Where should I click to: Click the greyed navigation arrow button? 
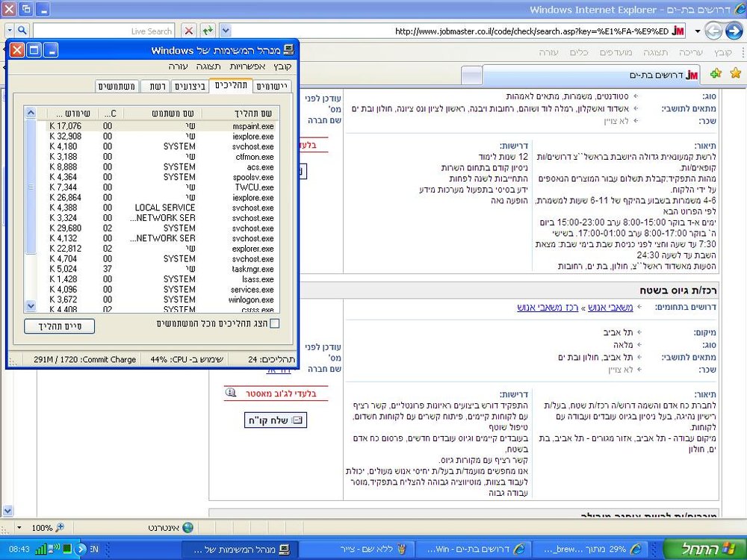[x=713, y=31]
